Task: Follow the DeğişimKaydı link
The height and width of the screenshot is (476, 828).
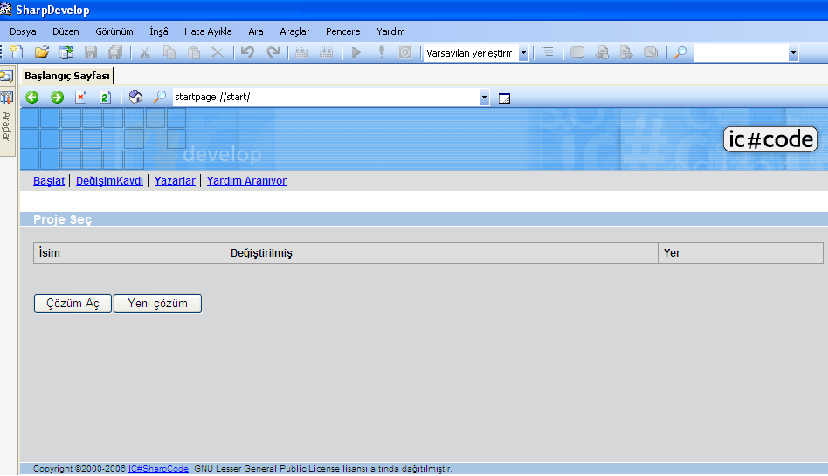Action: pyautogui.click(x=109, y=181)
